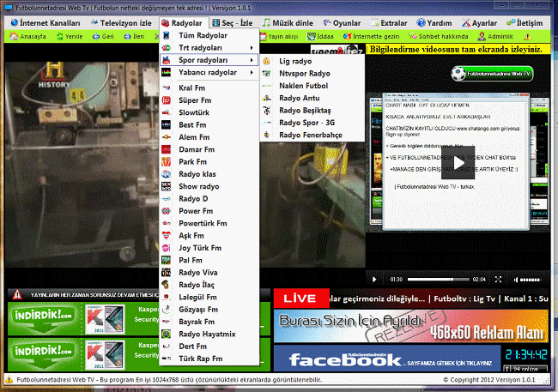Viewport: 558px width, 392px height.
Task: Click the Radyo Beşiktaş icon
Action: [266, 111]
